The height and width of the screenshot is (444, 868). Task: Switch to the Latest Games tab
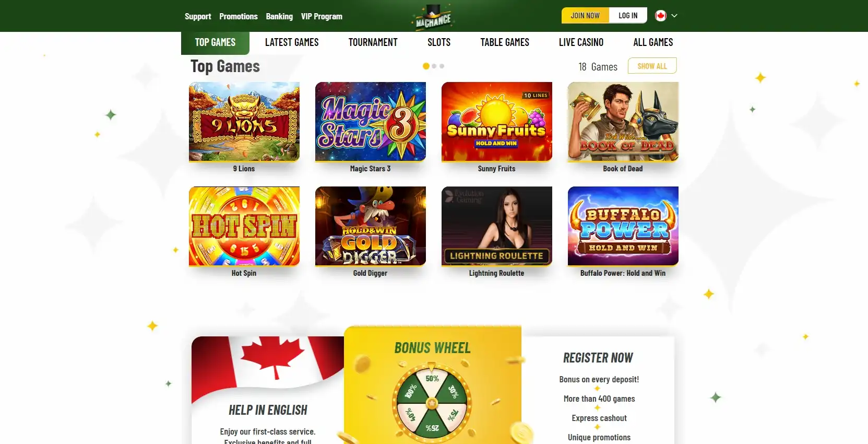[x=292, y=42]
